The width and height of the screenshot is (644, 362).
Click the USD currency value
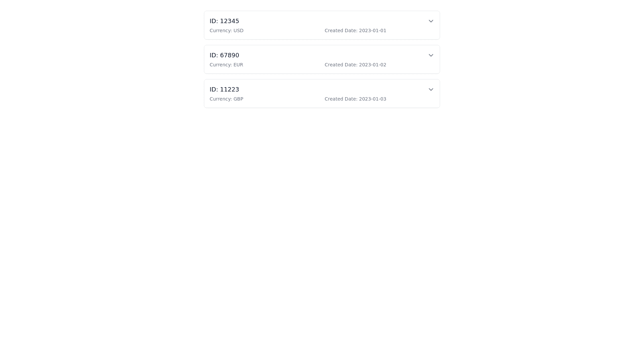click(x=238, y=31)
